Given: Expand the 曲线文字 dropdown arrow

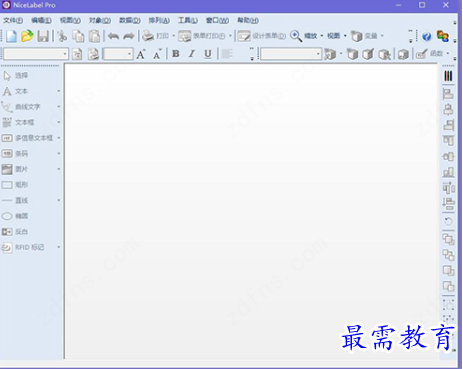Looking at the screenshot, I should pos(59,107).
